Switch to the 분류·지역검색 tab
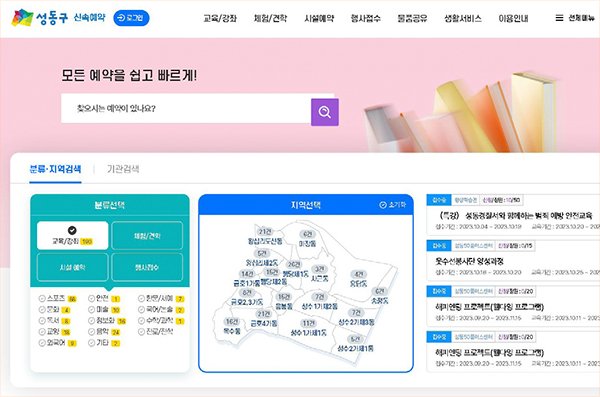Image resolution: width=600 pixels, height=397 pixels. (x=55, y=169)
